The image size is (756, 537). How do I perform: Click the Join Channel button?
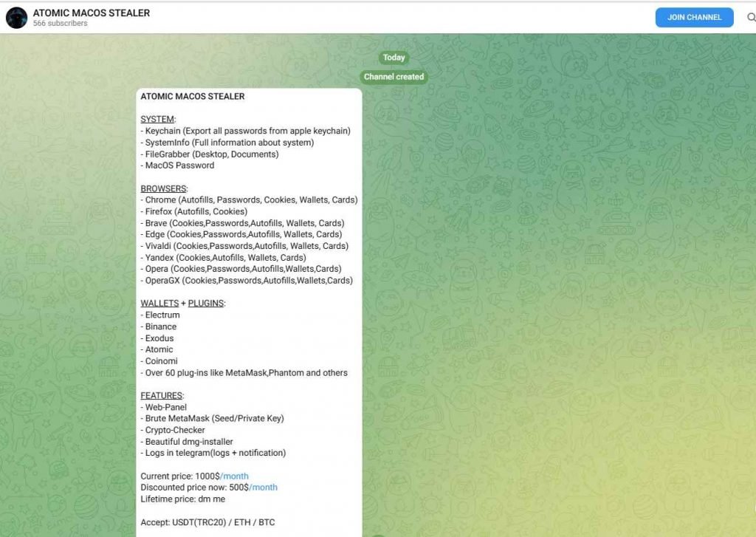pyautogui.click(x=694, y=18)
